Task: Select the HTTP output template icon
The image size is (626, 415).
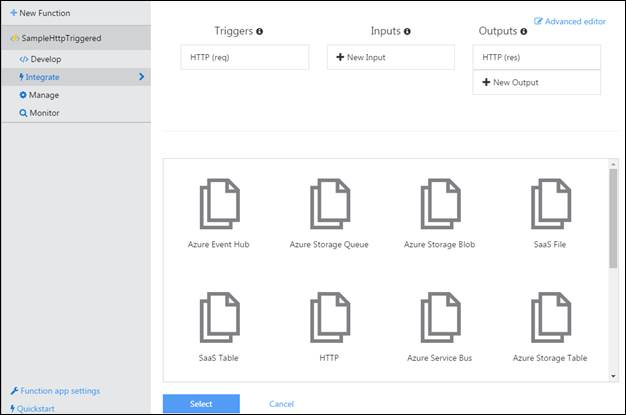Action: (x=329, y=317)
